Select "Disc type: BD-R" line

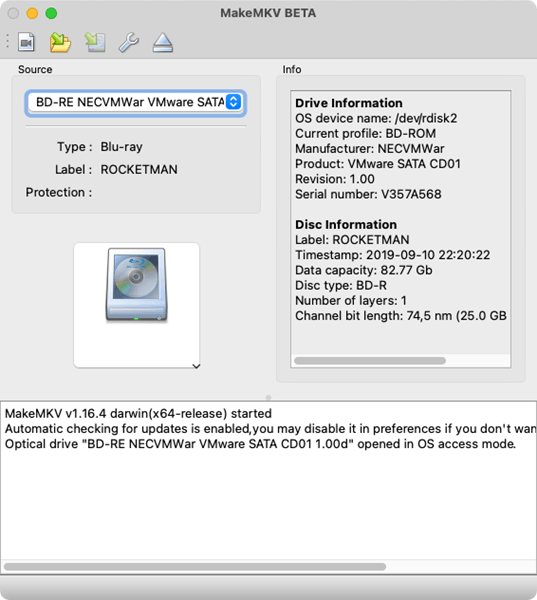coord(341,285)
